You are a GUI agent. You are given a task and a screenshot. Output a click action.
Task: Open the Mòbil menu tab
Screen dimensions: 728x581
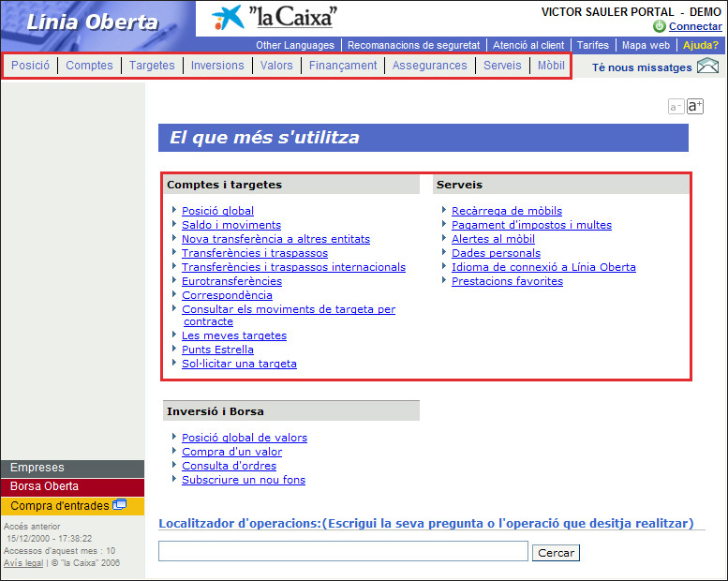(x=551, y=66)
